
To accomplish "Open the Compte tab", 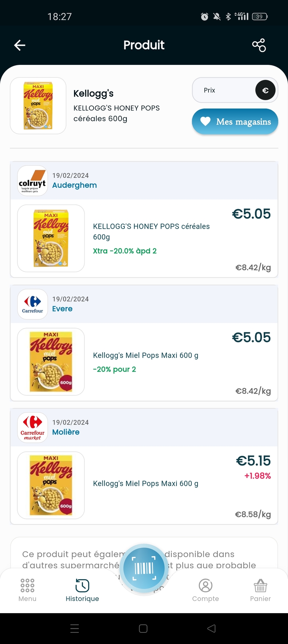I will [x=206, y=590].
